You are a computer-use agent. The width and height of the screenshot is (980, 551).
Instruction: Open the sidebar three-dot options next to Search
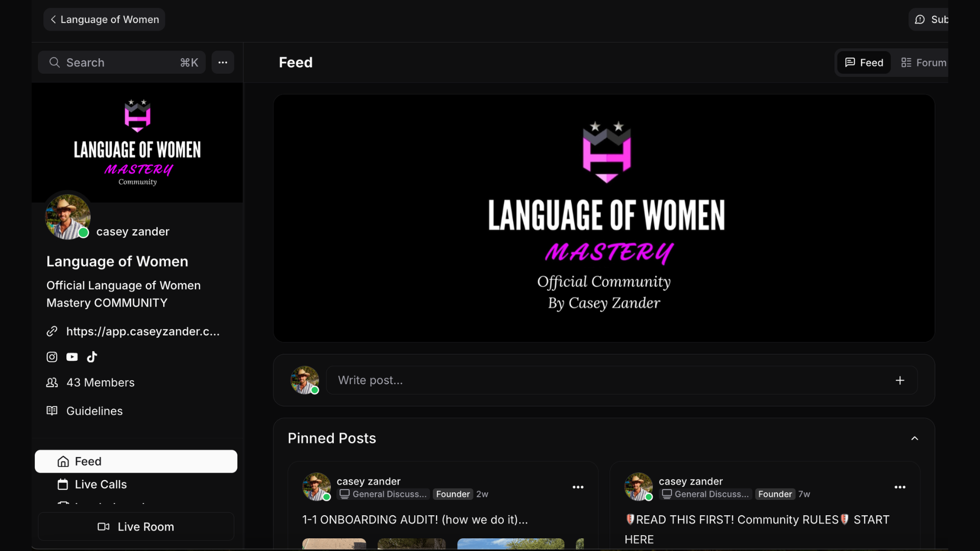(x=223, y=62)
